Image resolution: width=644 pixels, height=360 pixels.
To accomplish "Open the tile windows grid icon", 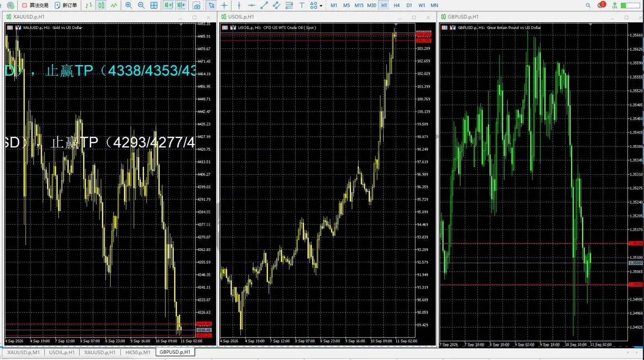I will tap(154, 5).
